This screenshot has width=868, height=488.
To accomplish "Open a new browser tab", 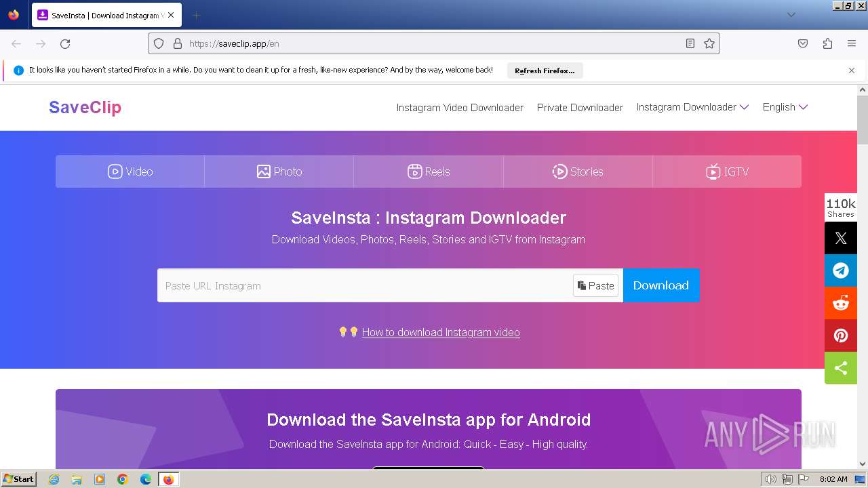I will pyautogui.click(x=196, y=15).
